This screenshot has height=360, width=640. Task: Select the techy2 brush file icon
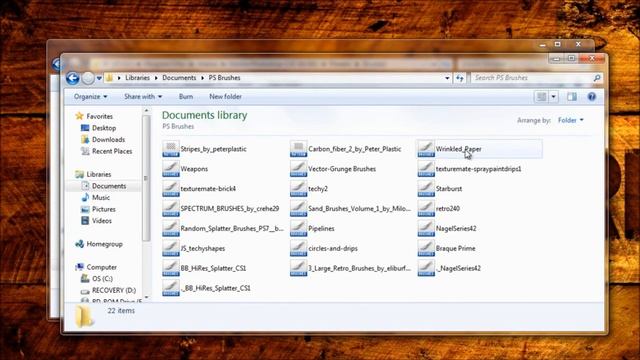298,189
